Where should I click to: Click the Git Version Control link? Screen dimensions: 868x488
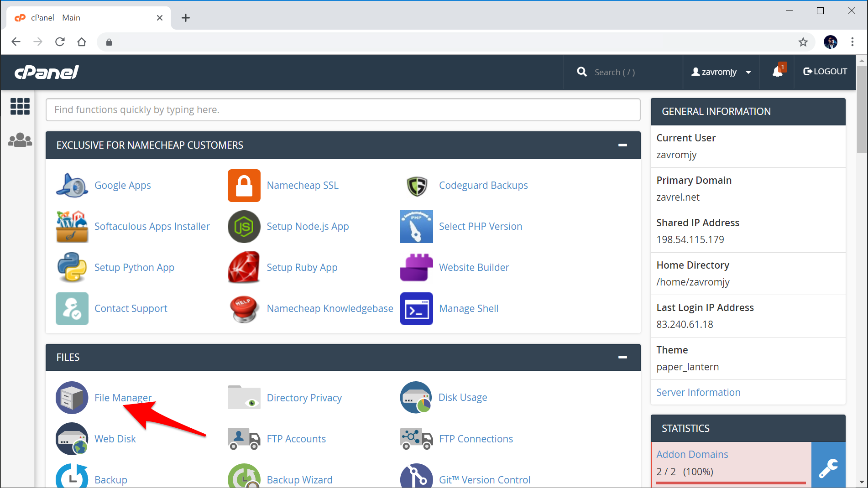click(485, 480)
